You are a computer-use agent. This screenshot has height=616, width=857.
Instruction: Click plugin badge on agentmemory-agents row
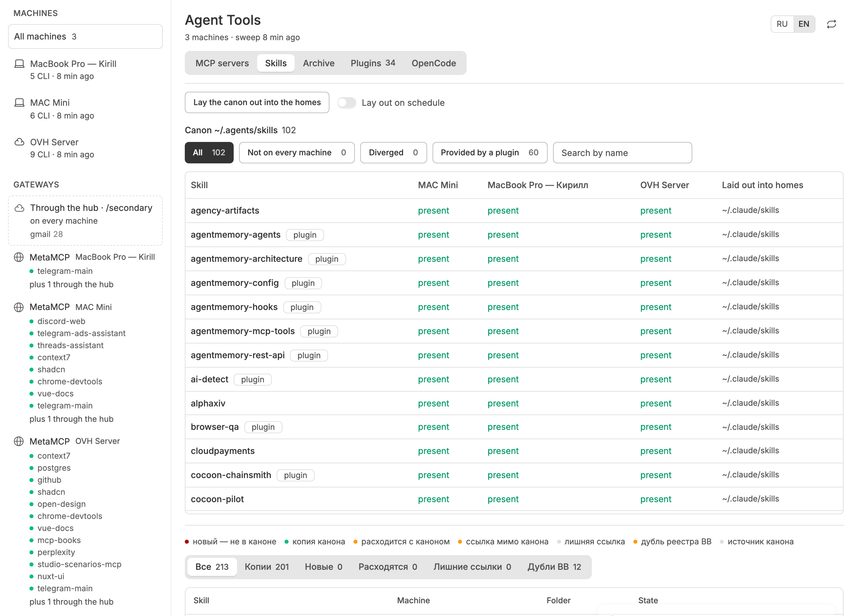pyautogui.click(x=305, y=235)
